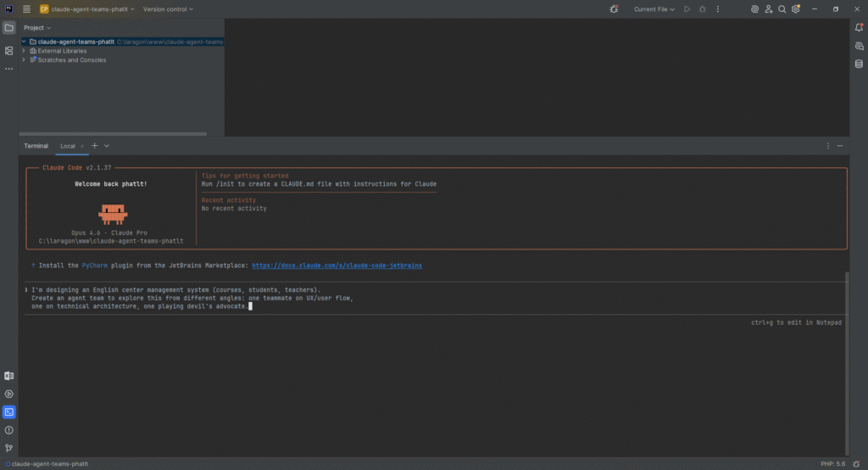
Task: Open the Structure tool window
Action: click(x=9, y=50)
